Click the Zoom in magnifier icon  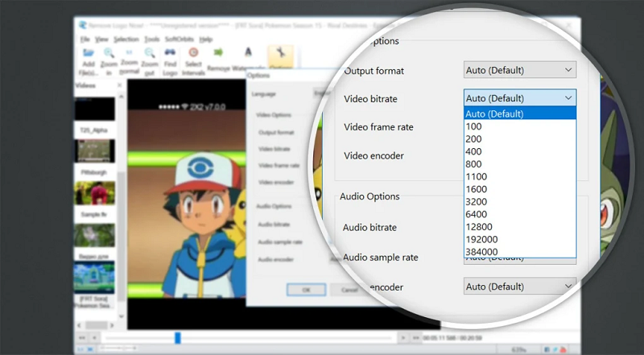[x=109, y=52]
